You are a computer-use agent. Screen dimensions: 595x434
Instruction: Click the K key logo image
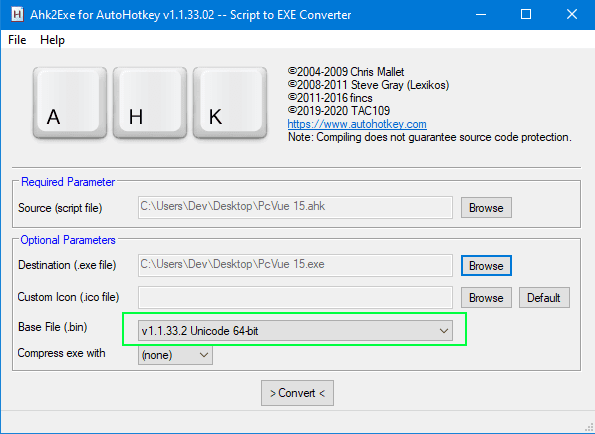(230, 103)
